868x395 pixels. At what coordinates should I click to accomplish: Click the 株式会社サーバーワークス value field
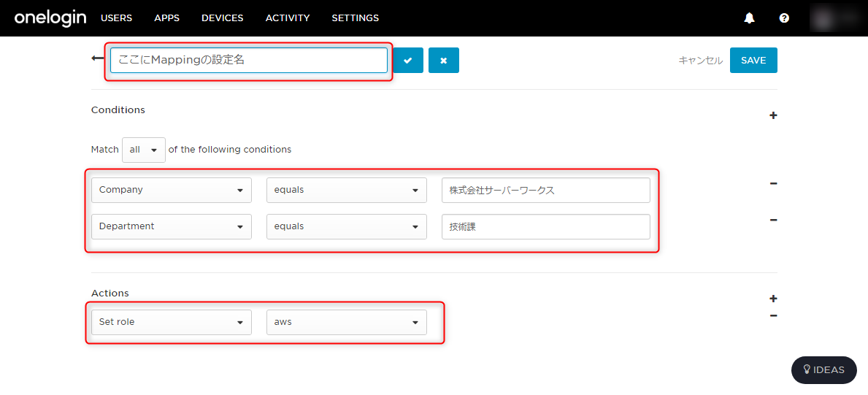(x=546, y=190)
